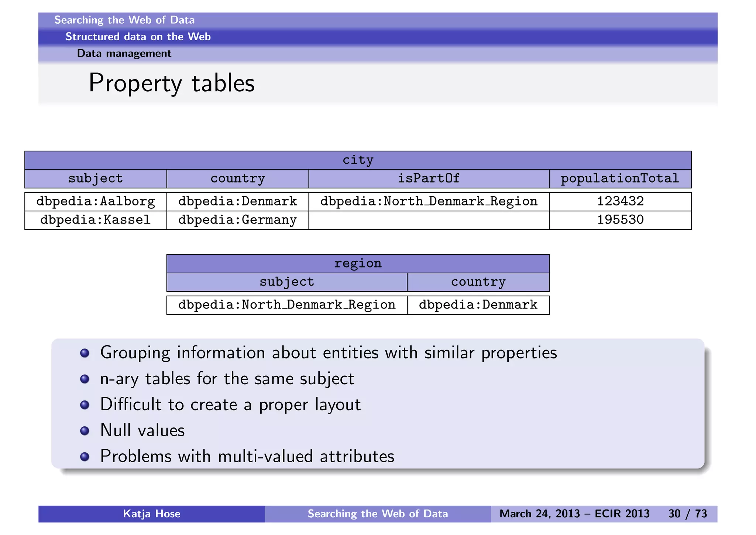
Task: Click the region table 'subject' column header
Action: [287, 282]
